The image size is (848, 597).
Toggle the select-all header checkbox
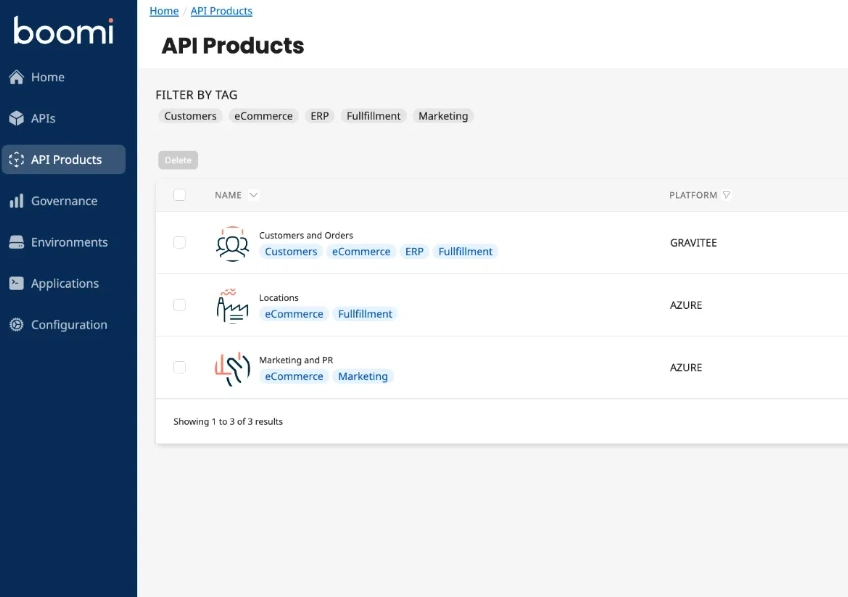pyautogui.click(x=180, y=195)
